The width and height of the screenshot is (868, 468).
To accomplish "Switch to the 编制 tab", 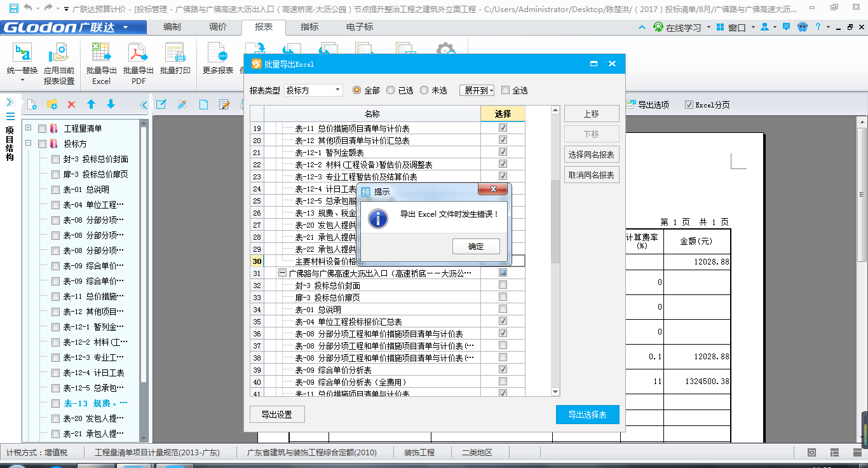I will (172, 27).
